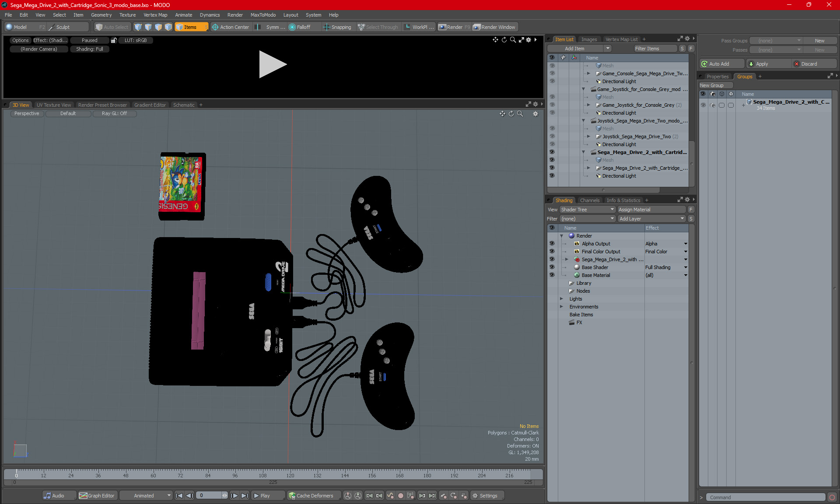This screenshot has width=840, height=504.
Task: Enable Materials selection mode cube icon
Action: [x=168, y=27]
